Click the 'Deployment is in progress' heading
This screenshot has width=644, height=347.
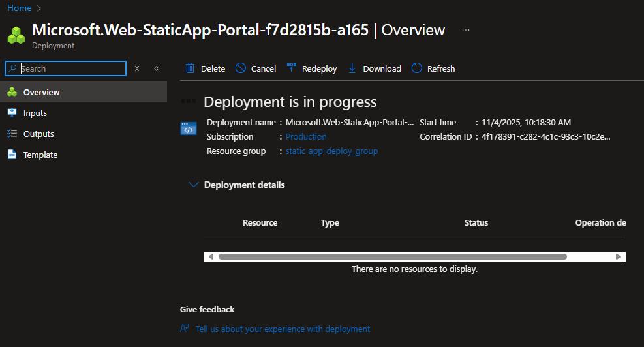point(290,102)
